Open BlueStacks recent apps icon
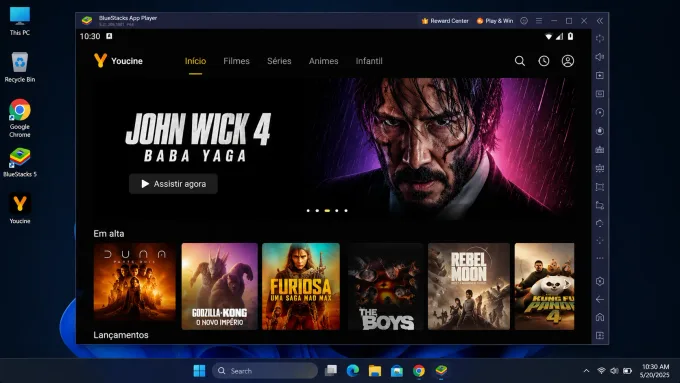Image resolution: width=680 pixels, height=383 pixels. pos(600,336)
